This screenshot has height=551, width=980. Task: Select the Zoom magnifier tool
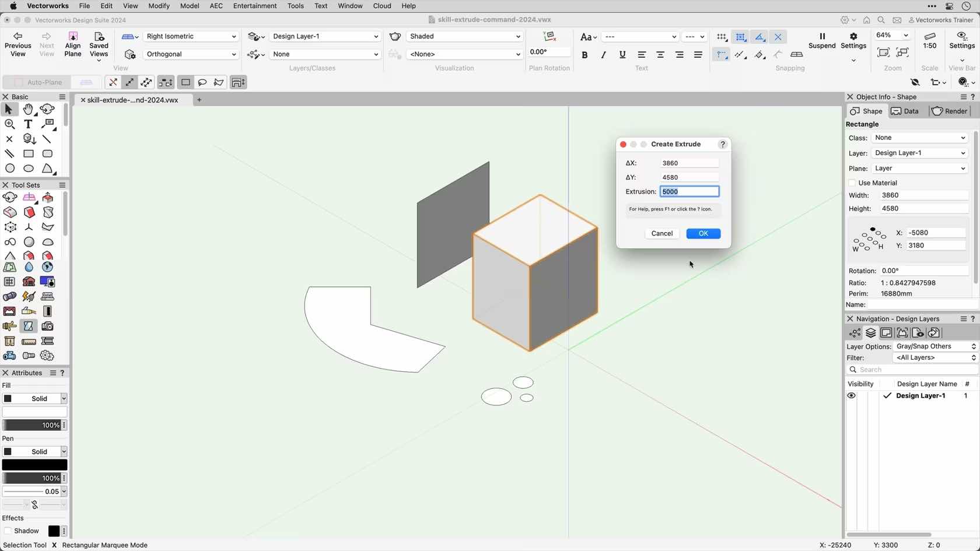[9, 124]
